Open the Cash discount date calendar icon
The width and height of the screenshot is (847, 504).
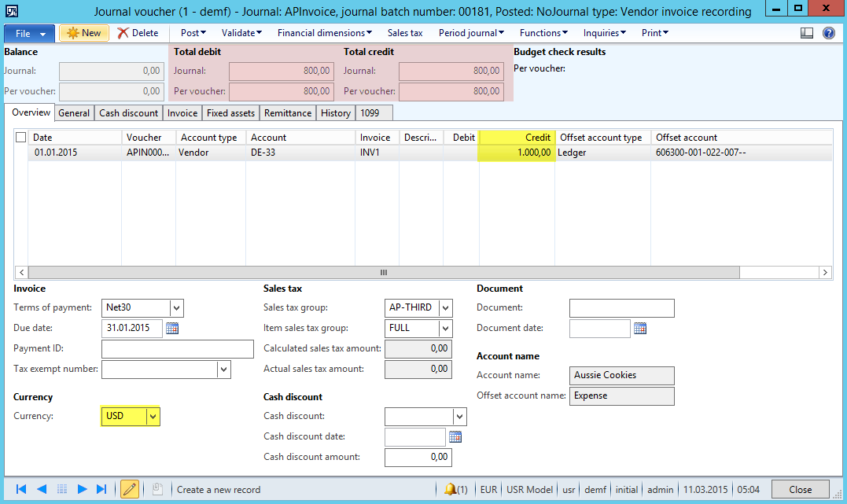tap(455, 437)
